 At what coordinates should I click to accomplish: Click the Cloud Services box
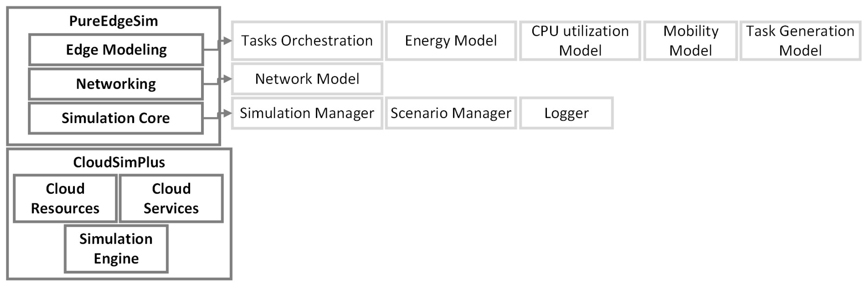tap(171, 198)
